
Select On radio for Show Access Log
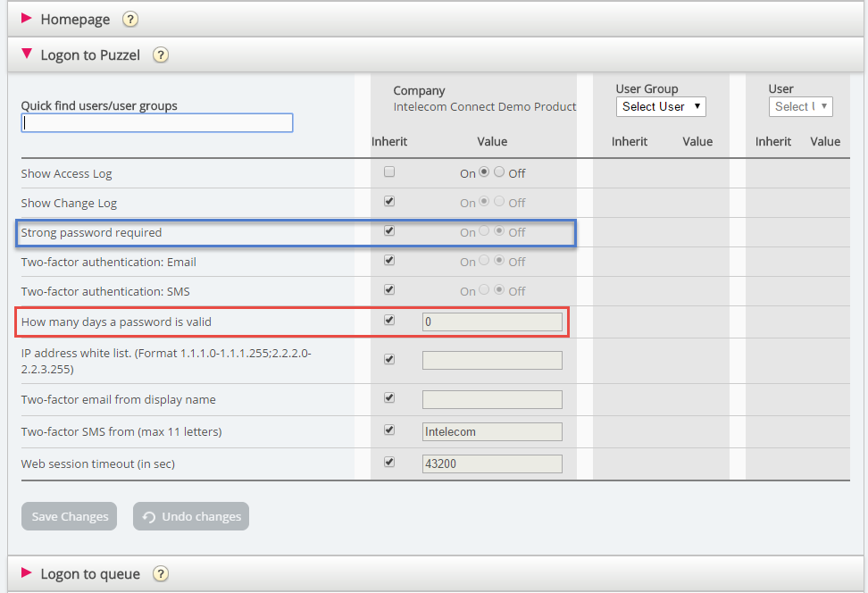[484, 172]
